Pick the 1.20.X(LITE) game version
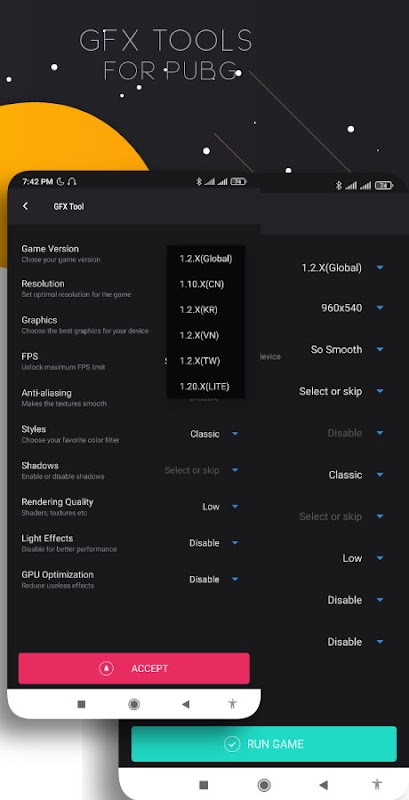 [x=206, y=386]
